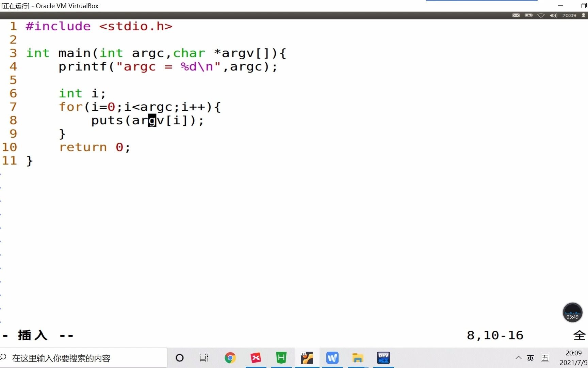
Task: Open the green HBuilder icon on taskbar
Action: coord(281,358)
